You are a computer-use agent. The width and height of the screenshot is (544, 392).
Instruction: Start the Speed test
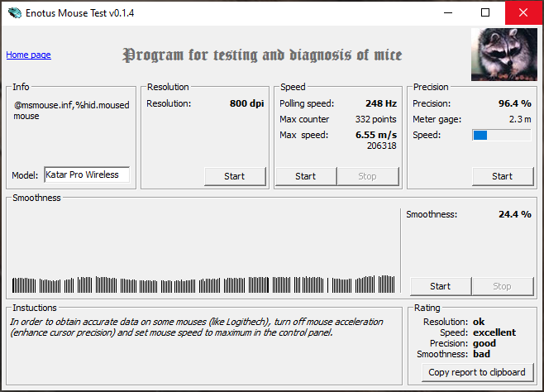pos(306,176)
